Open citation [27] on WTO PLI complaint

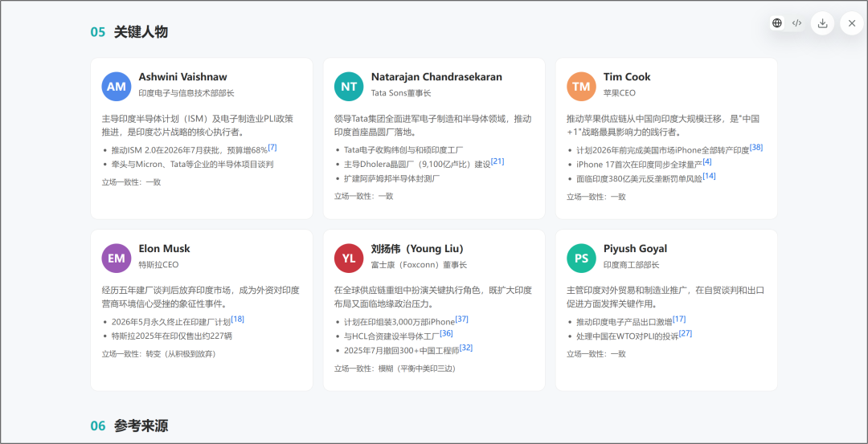pos(686,333)
